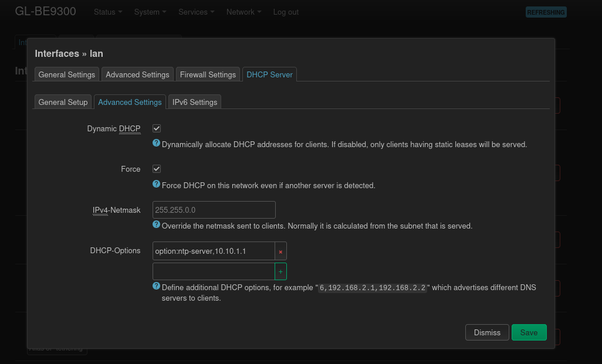Uncheck the Dynamic DHCP checkbox
Image resolution: width=602 pixels, height=364 pixels.
(157, 128)
